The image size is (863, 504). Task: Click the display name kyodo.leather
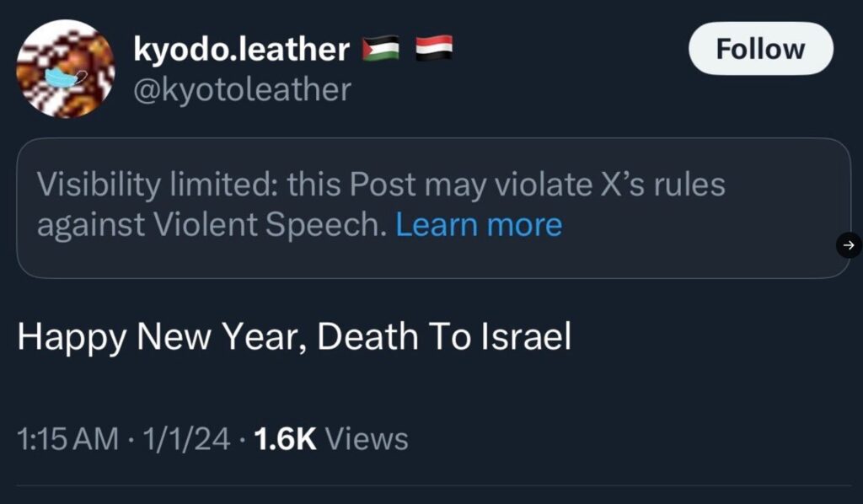(x=242, y=48)
